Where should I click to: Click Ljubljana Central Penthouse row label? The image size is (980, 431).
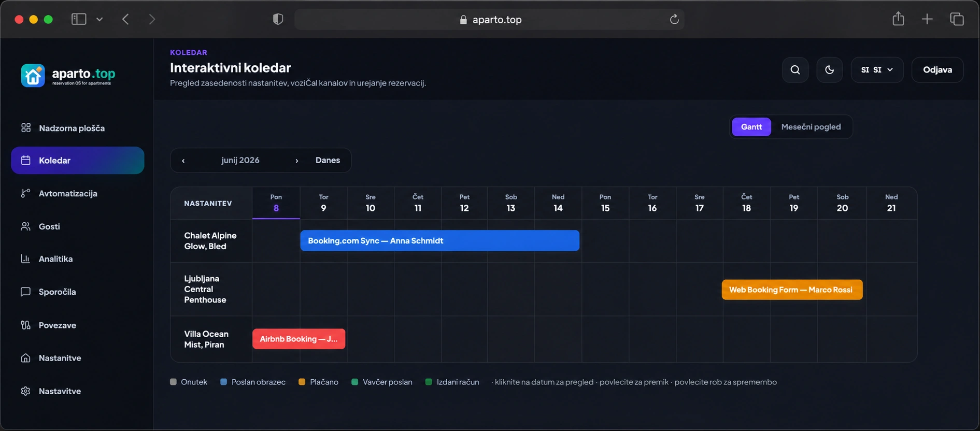pos(205,289)
